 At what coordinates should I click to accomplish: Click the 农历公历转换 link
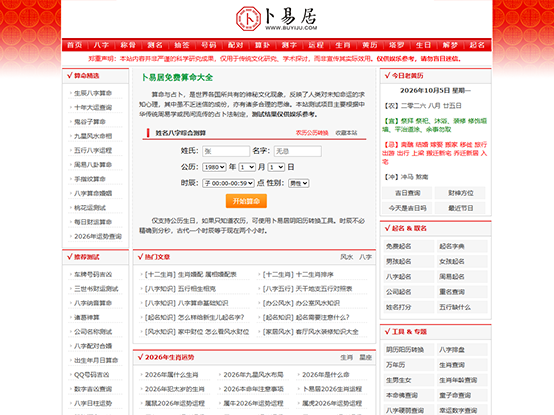click(312, 133)
